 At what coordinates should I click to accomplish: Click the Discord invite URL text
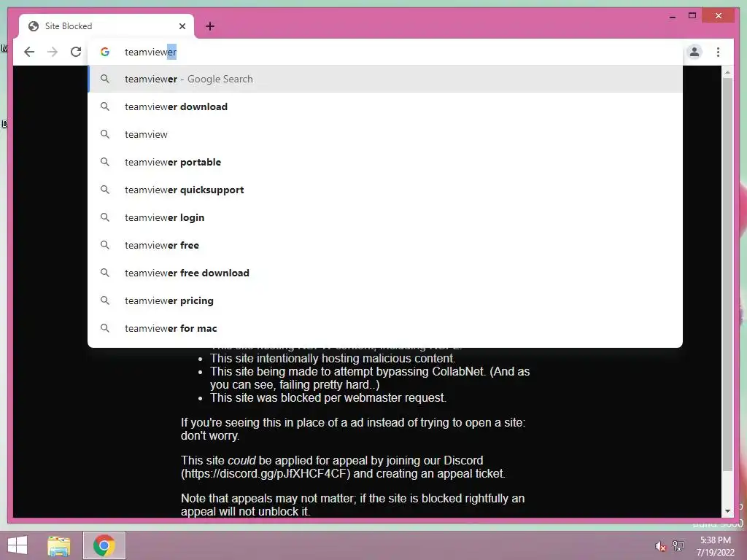[x=266, y=474]
